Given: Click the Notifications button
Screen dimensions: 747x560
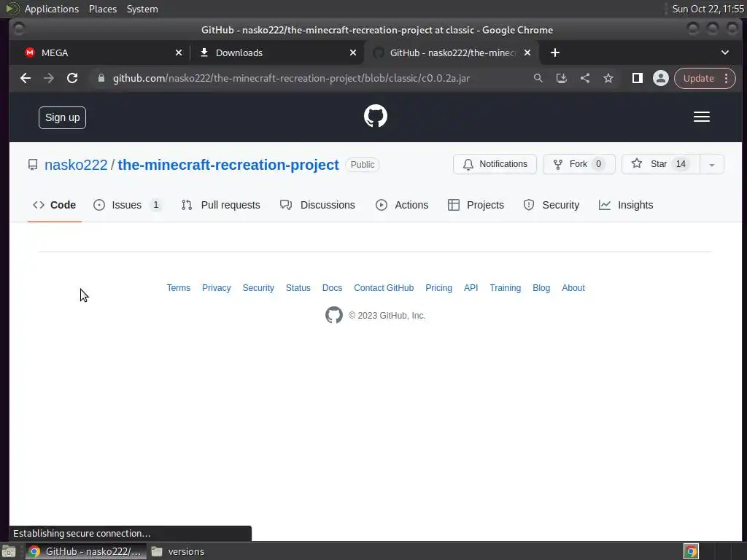Looking at the screenshot, I should tap(495, 164).
